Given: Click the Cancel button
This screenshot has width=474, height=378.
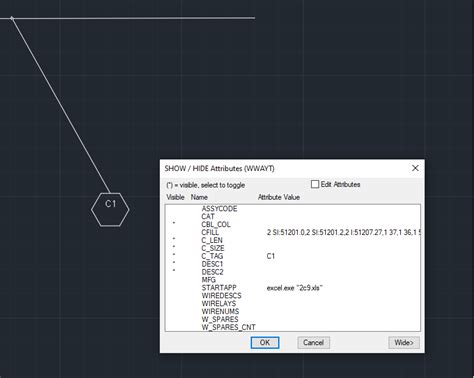Looking at the screenshot, I should click(313, 343).
